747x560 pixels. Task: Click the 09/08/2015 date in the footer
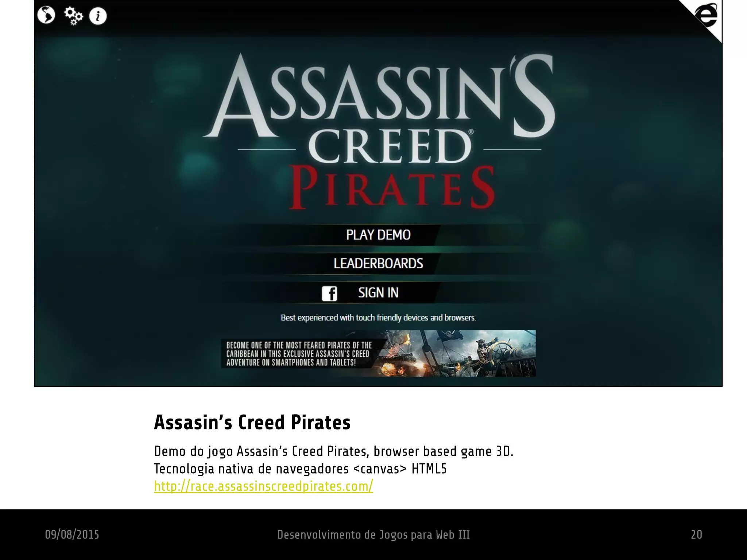point(72,534)
